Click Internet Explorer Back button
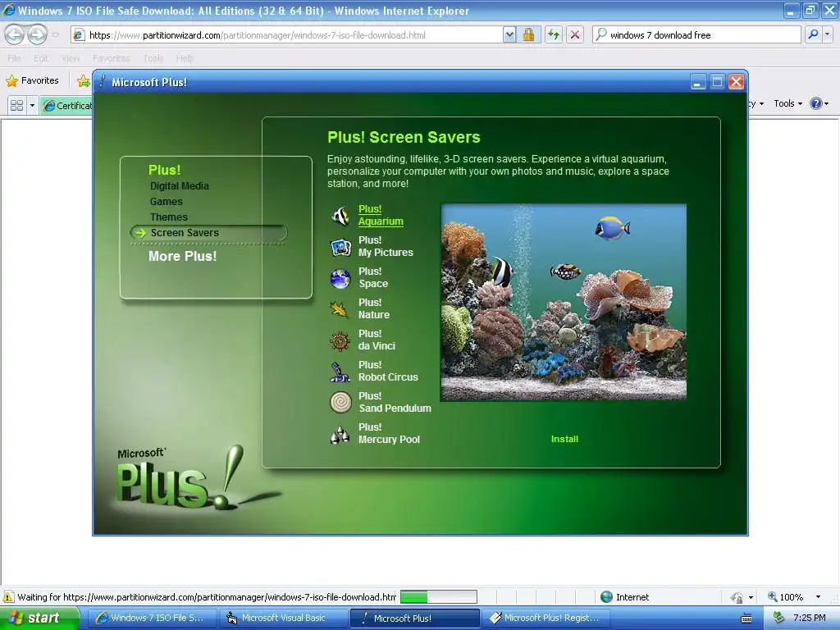 pos(14,34)
